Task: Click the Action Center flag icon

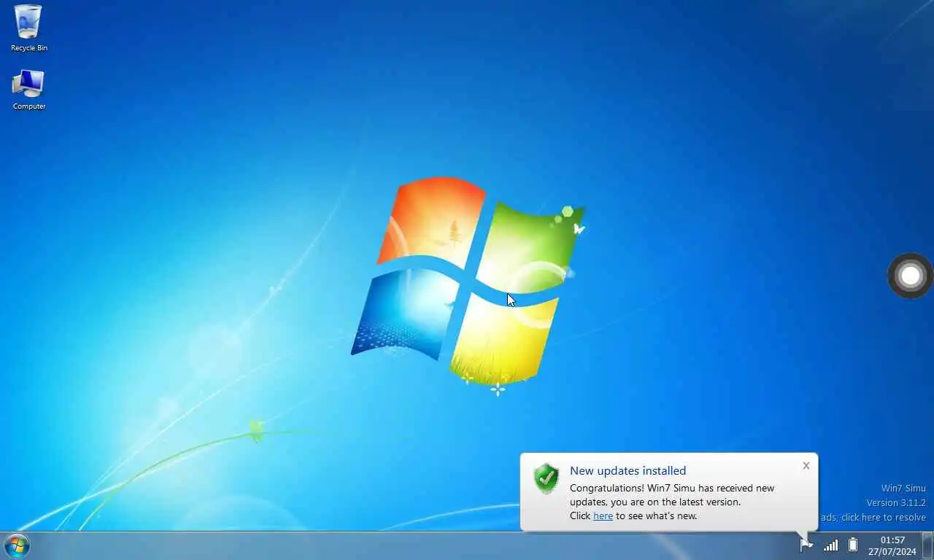Action: [x=806, y=545]
